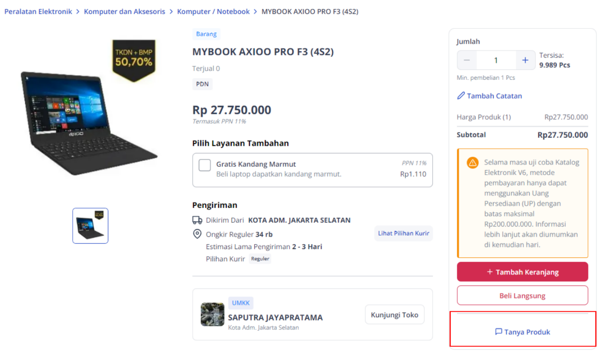Screen dimensions: 613x364
Task: Open Lihat Pilihan Kurir options
Action: pyautogui.click(x=403, y=233)
